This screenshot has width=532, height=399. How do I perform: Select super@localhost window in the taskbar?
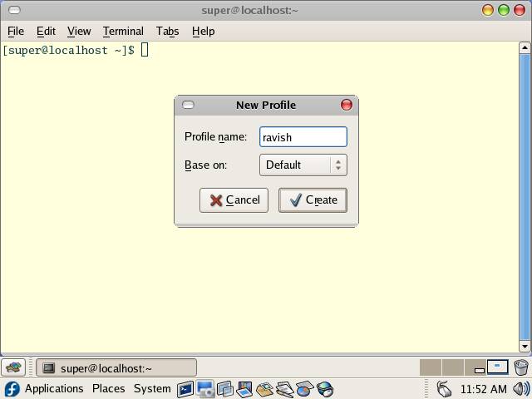(116, 367)
